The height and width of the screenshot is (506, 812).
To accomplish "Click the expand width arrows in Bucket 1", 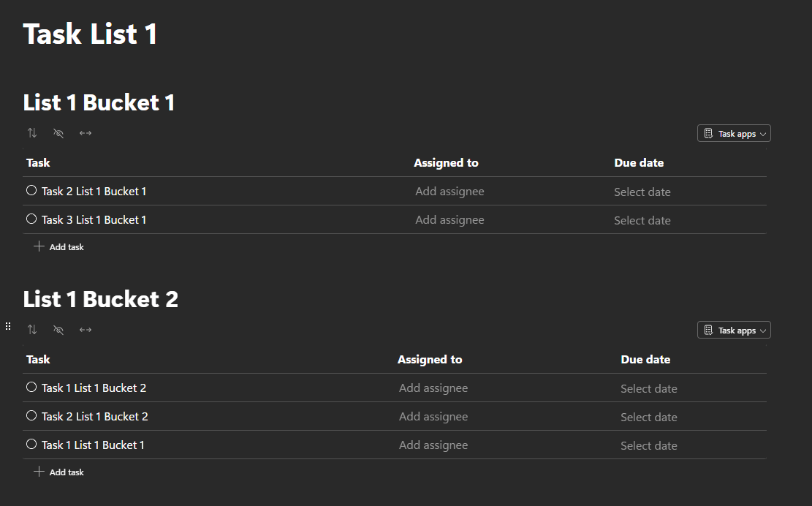I will (x=86, y=133).
